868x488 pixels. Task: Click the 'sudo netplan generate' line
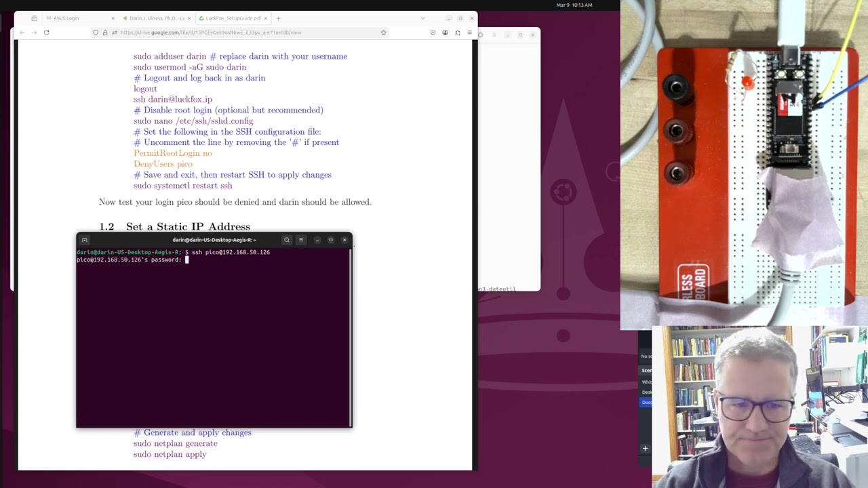pos(176,443)
